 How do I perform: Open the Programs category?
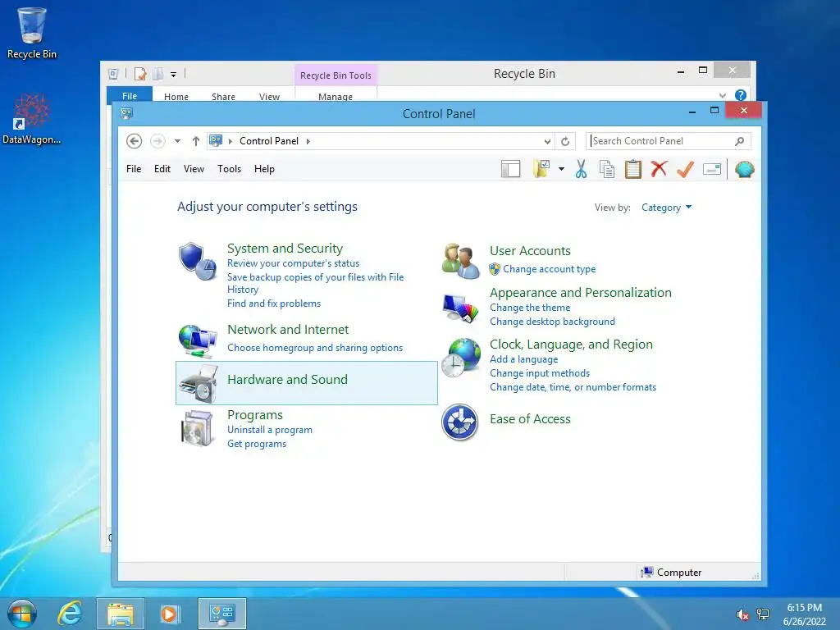254,415
